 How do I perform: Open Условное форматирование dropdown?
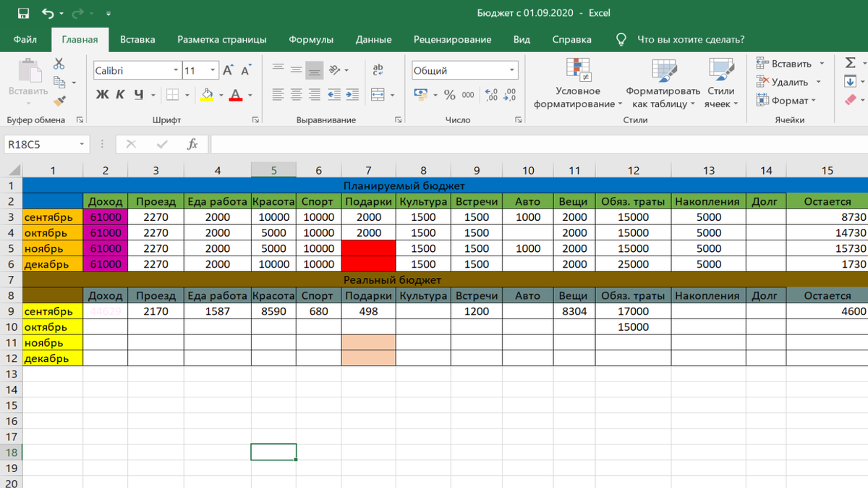(577, 83)
